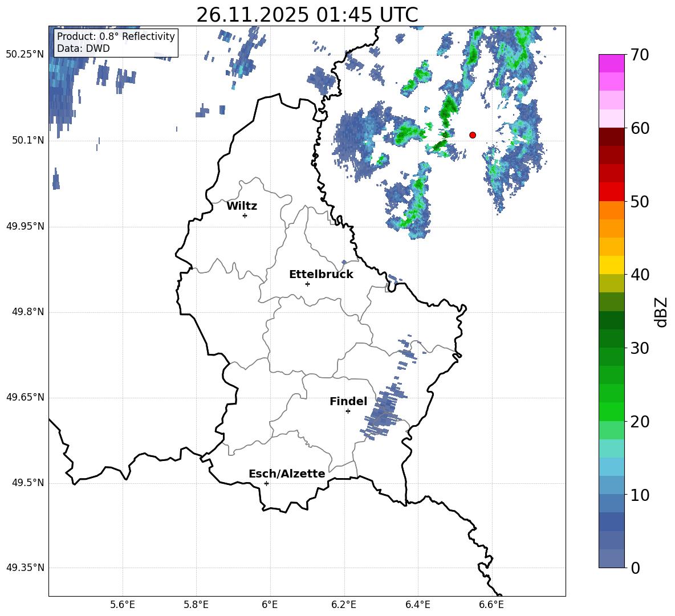Click the 6.4°E longitude label

[417, 605]
